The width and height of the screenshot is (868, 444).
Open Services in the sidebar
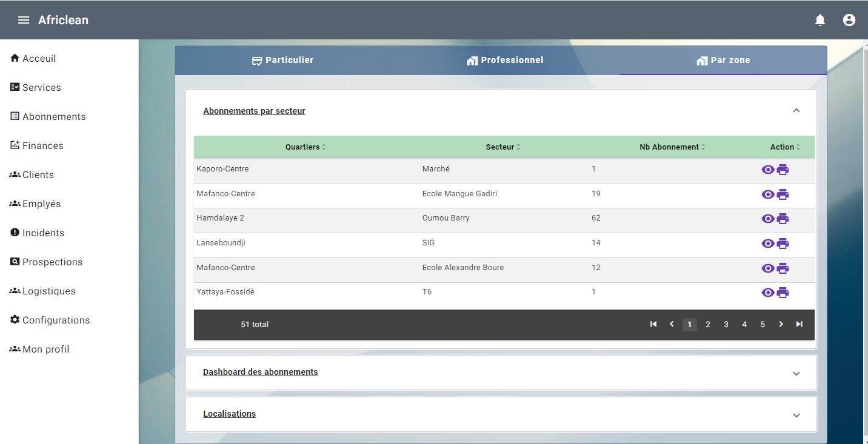pyautogui.click(x=36, y=87)
